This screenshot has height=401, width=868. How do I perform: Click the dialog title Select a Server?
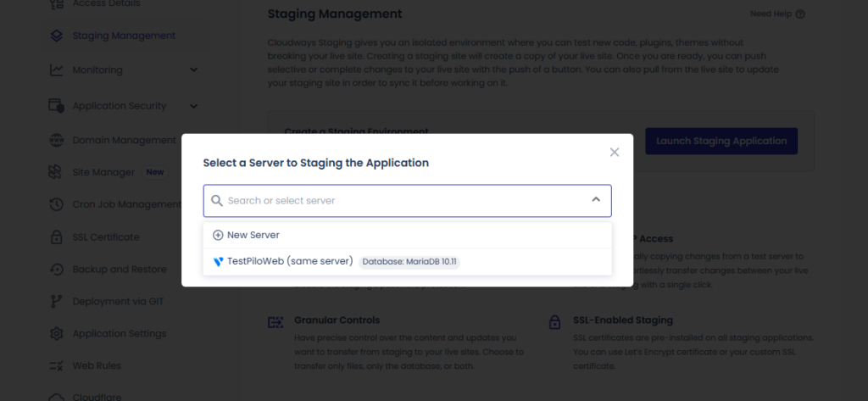point(315,163)
